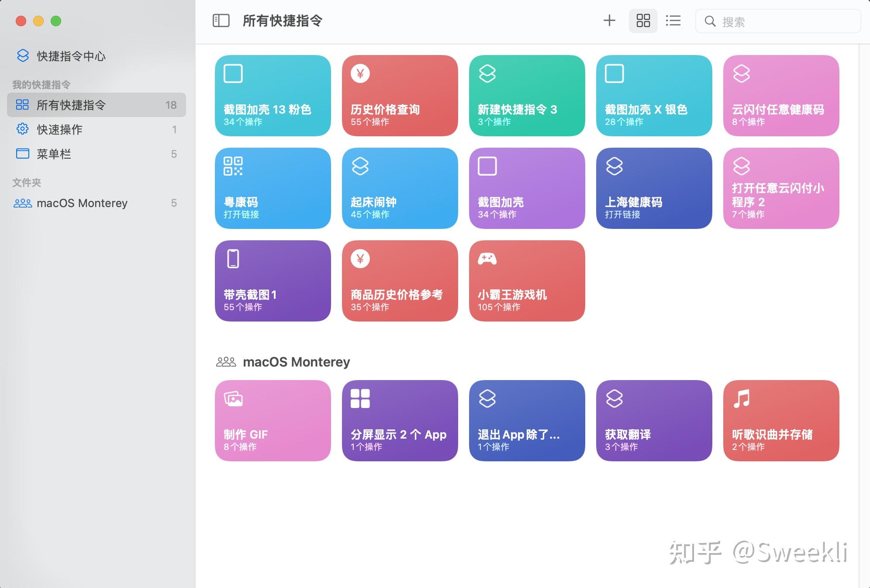Expand the macOS Monterey folder in sidebar
Image resolution: width=870 pixels, height=588 pixels.
tap(82, 203)
